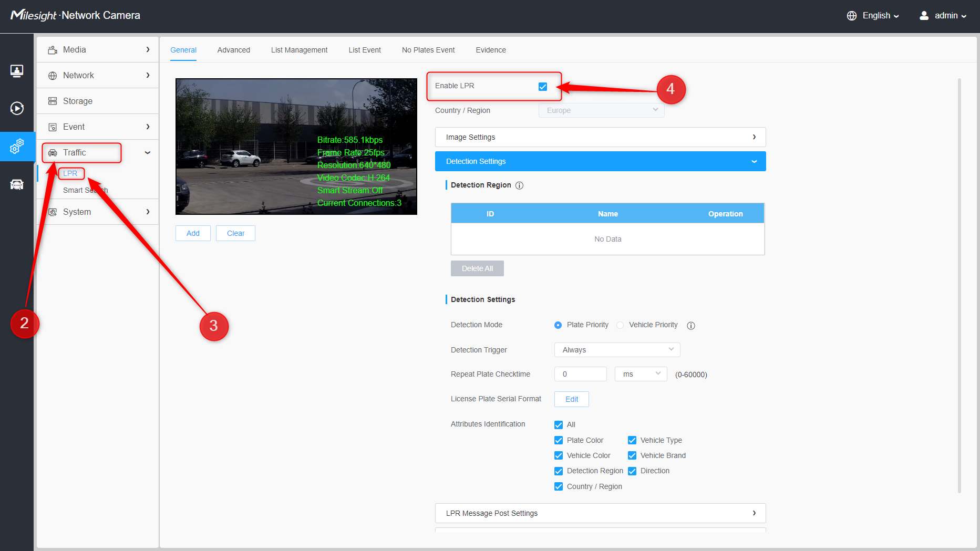The image size is (980, 551).
Task: Switch to the No Plates Event tab
Action: pyautogui.click(x=428, y=50)
